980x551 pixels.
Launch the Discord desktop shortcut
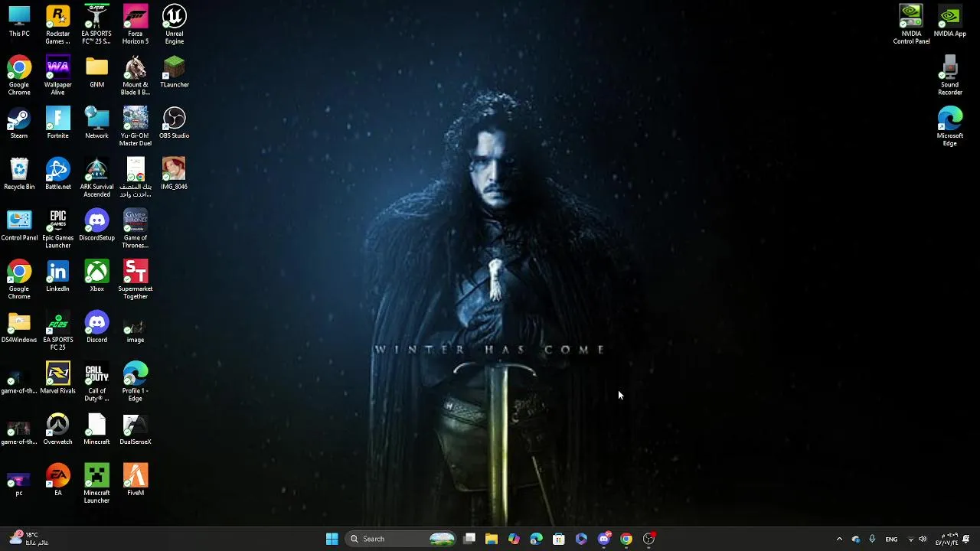[x=96, y=328]
